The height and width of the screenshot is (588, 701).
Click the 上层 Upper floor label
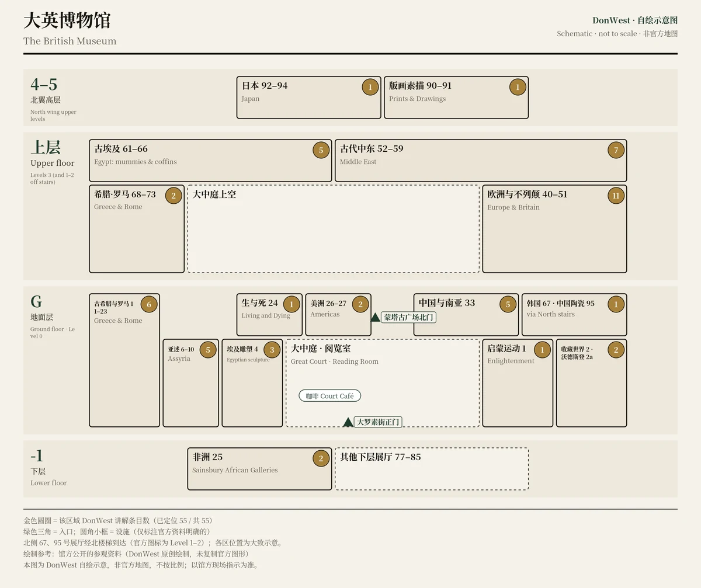coord(53,162)
